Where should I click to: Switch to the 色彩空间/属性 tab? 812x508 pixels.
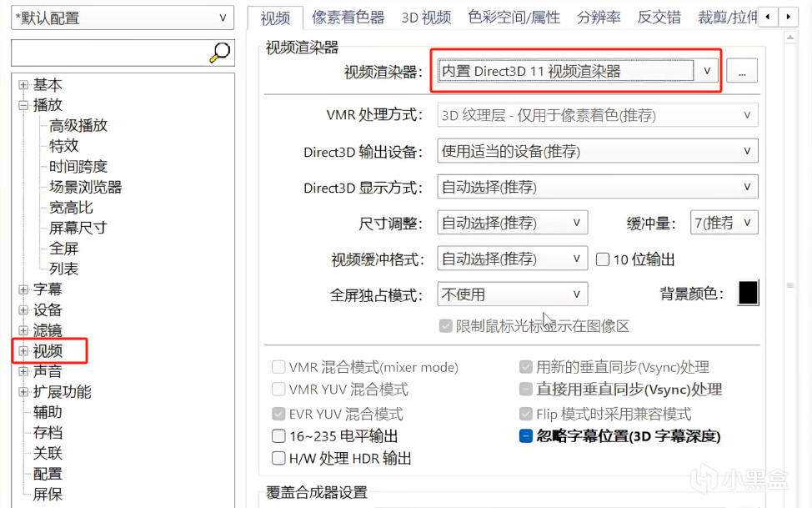[x=514, y=18]
